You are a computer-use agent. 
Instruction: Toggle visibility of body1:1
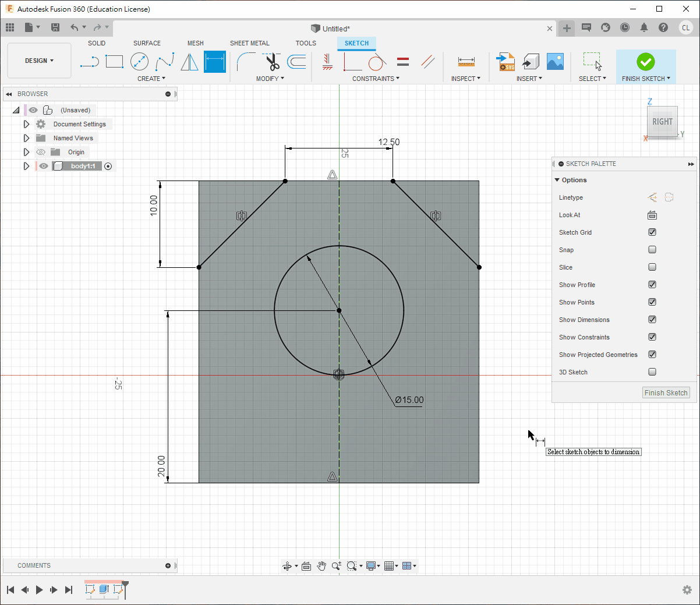point(44,166)
